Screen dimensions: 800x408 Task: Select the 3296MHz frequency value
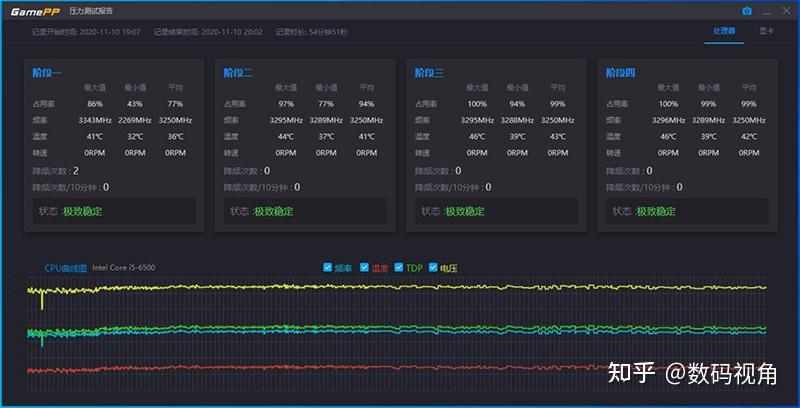click(x=668, y=120)
